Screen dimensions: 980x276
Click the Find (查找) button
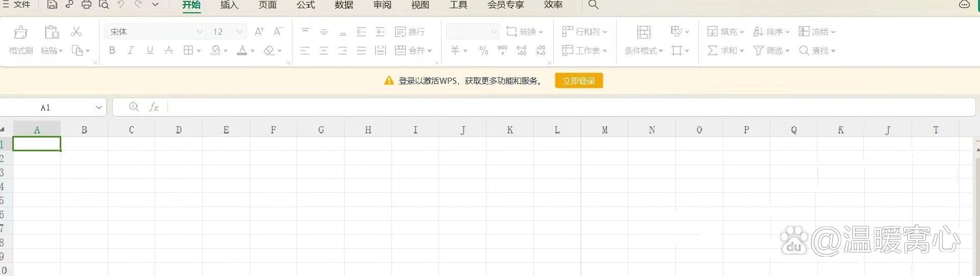(817, 51)
